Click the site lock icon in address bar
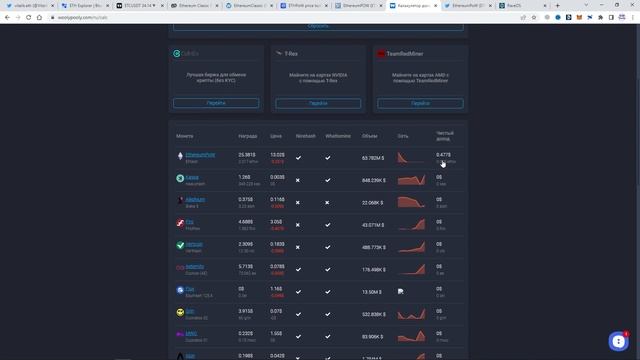640x360 pixels. (x=52, y=18)
